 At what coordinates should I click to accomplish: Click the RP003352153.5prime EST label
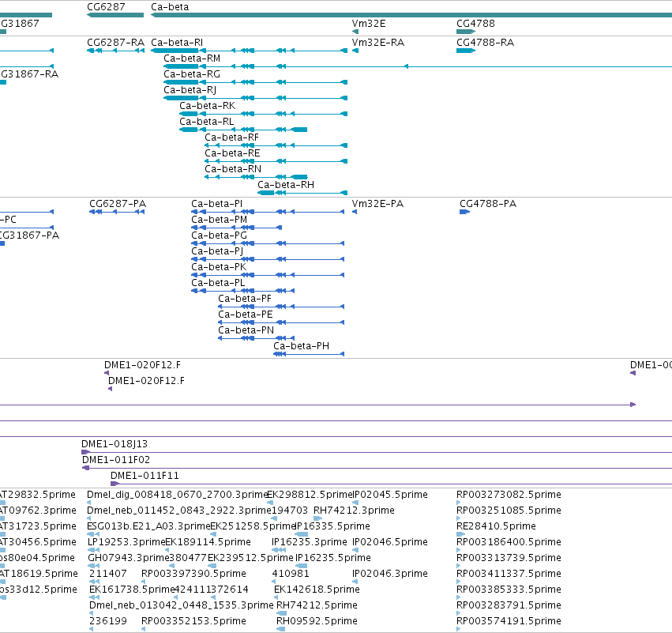pos(193,621)
